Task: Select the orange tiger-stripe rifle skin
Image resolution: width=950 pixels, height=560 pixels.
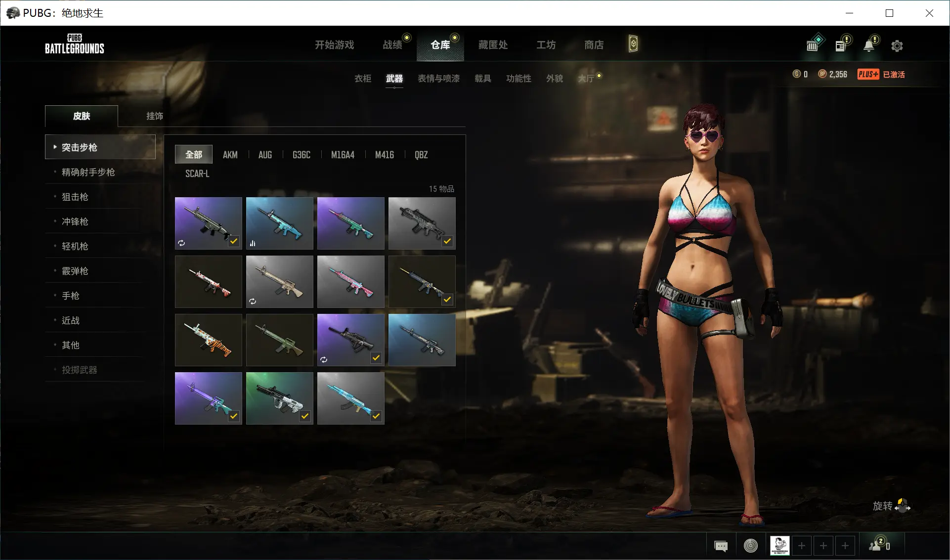Action: point(209,340)
